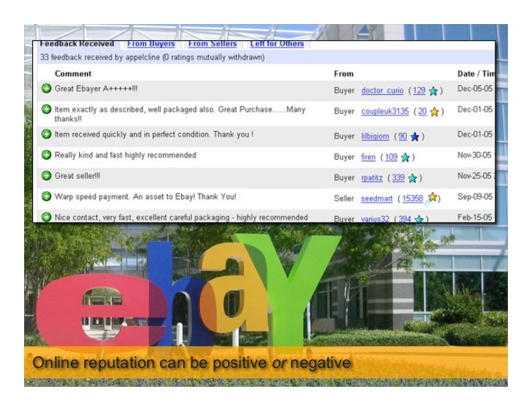Click yellow star next to coupleuk3135's score

tap(434, 112)
